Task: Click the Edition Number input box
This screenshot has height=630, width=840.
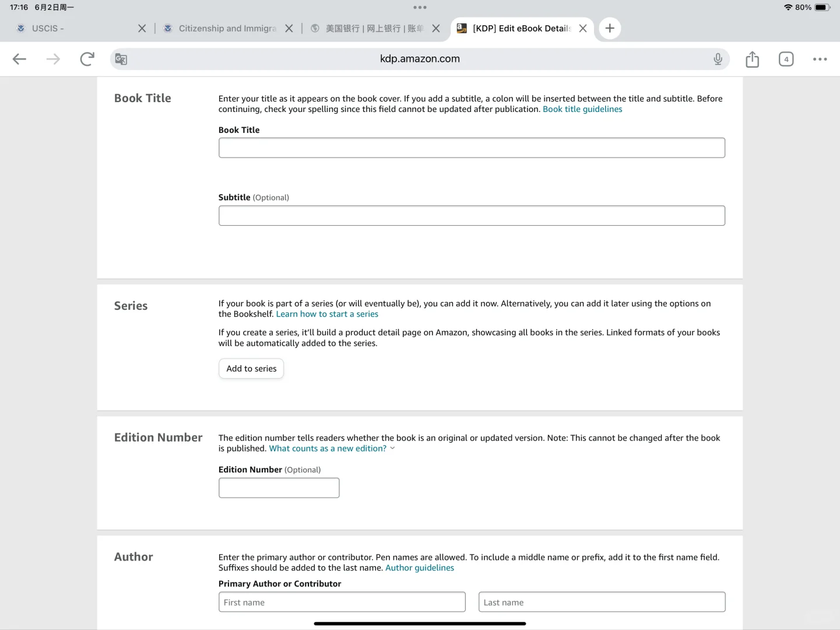Action: point(279,488)
